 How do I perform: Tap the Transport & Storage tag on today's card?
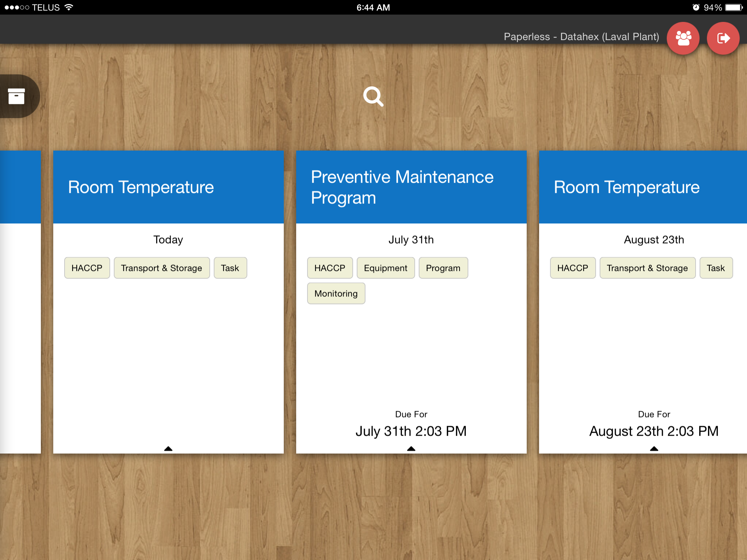162,268
